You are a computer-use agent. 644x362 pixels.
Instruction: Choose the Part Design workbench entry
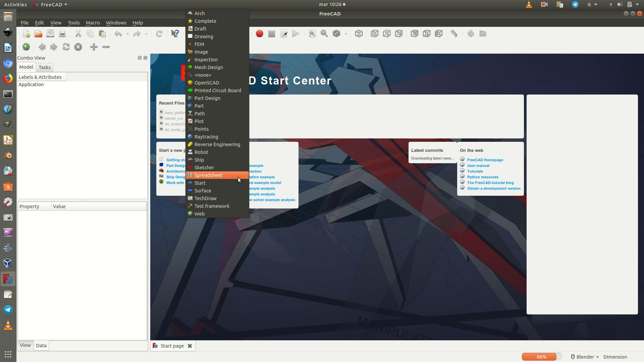pyautogui.click(x=217, y=98)
